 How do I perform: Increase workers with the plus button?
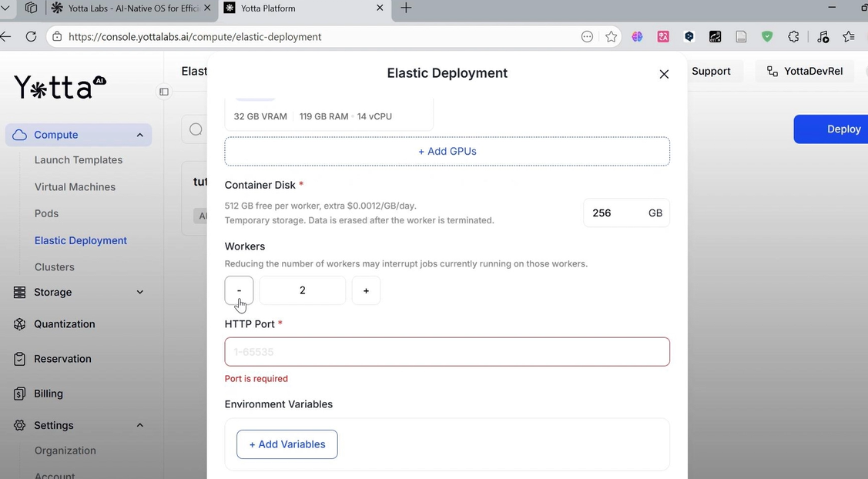[366, 290]
